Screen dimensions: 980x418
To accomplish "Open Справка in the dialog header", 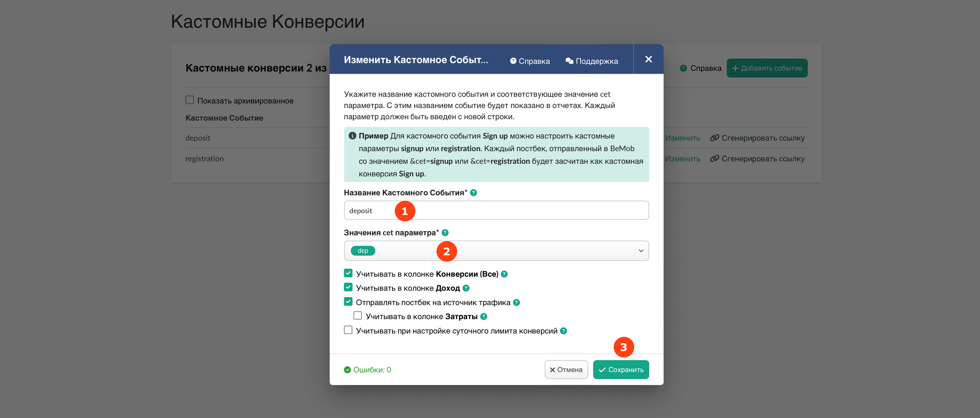I will pos(530,61).
